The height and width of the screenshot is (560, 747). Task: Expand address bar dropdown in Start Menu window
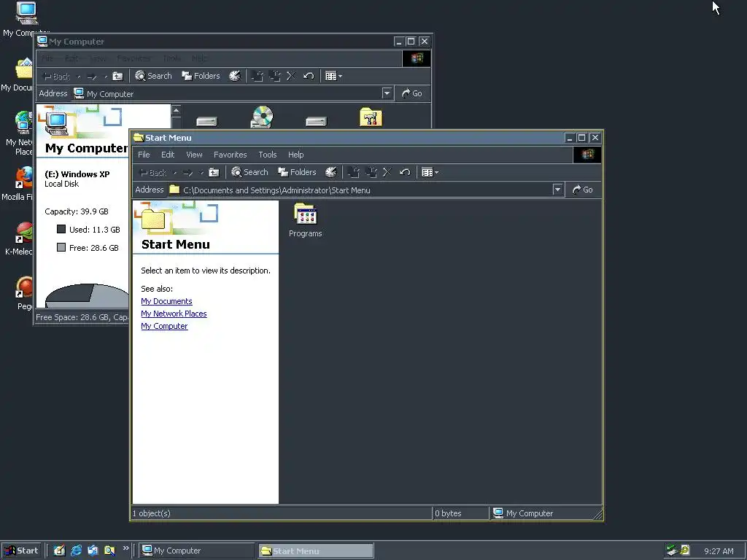(558, 190)
